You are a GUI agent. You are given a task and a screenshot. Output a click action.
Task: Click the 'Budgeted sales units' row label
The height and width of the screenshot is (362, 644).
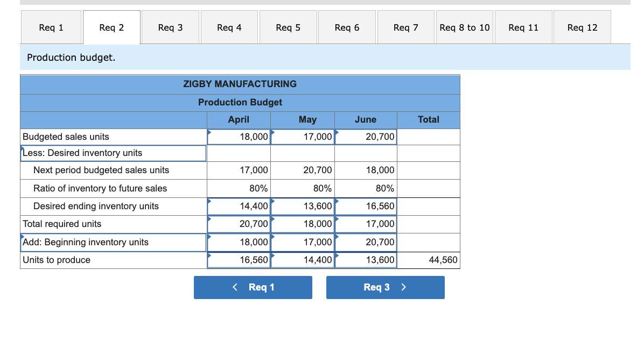tap(66, 137)
